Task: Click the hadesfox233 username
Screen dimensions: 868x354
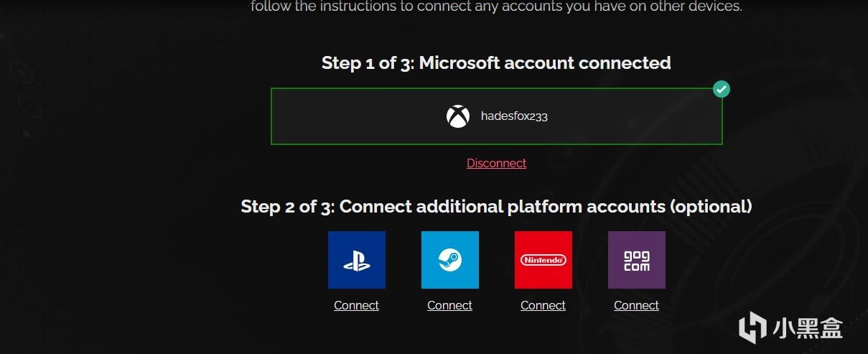Action: coord(514,116)
